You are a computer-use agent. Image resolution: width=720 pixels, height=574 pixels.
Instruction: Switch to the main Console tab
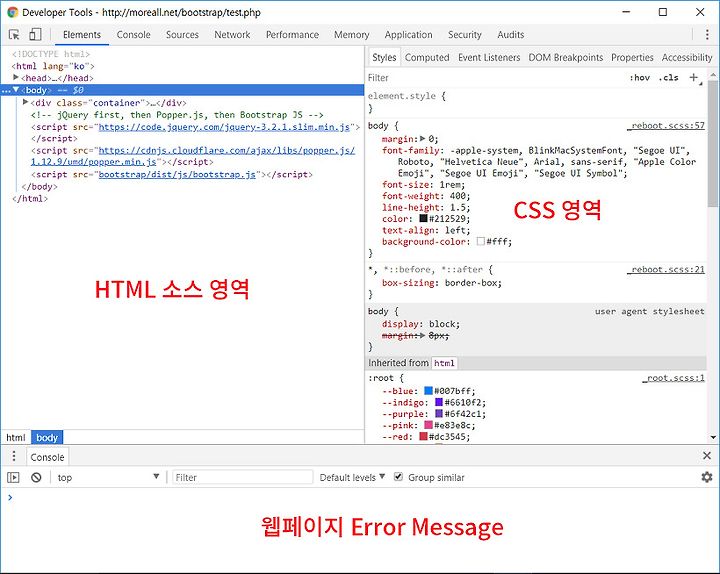pos(133,34)
